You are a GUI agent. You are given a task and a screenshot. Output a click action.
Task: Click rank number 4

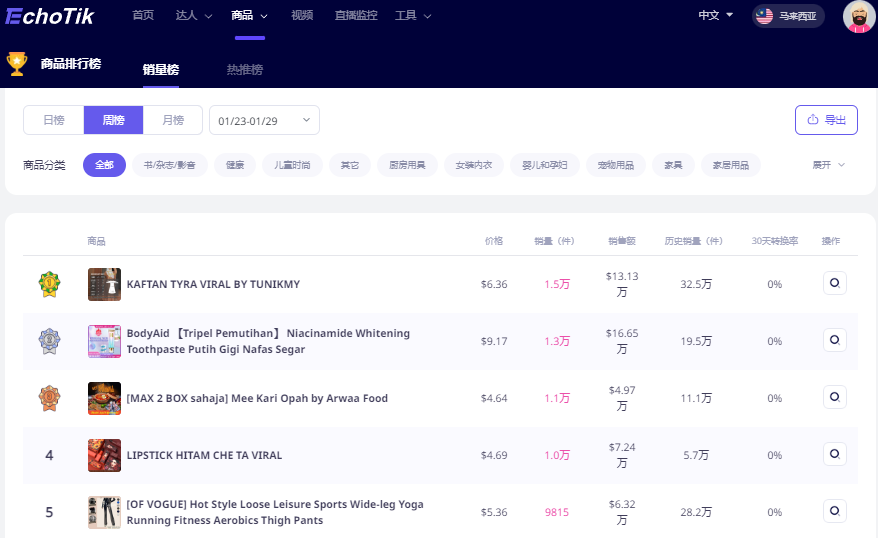(49, 456)
